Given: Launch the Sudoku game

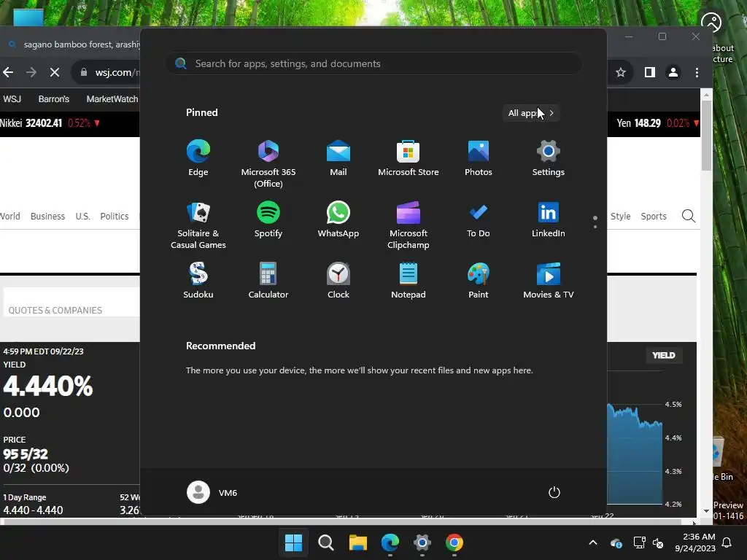Looking at the screenshot, I should click(x=198, y=281).
